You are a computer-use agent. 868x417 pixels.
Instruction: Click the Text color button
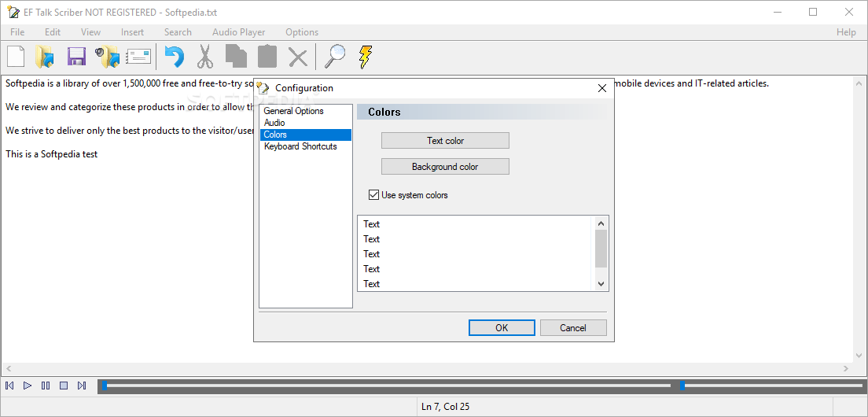445,141
